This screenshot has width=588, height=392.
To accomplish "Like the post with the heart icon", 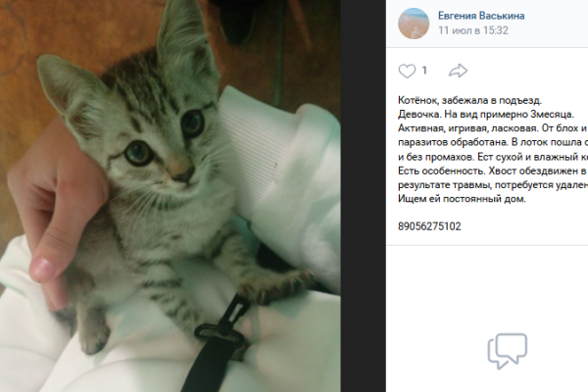I will click(x=407, y=71).
